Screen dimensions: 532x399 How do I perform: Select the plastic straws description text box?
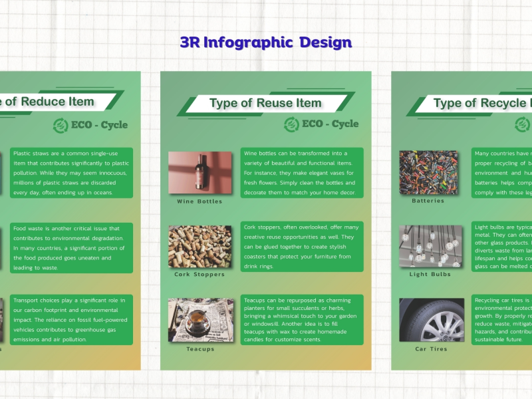tap(70, 172)
